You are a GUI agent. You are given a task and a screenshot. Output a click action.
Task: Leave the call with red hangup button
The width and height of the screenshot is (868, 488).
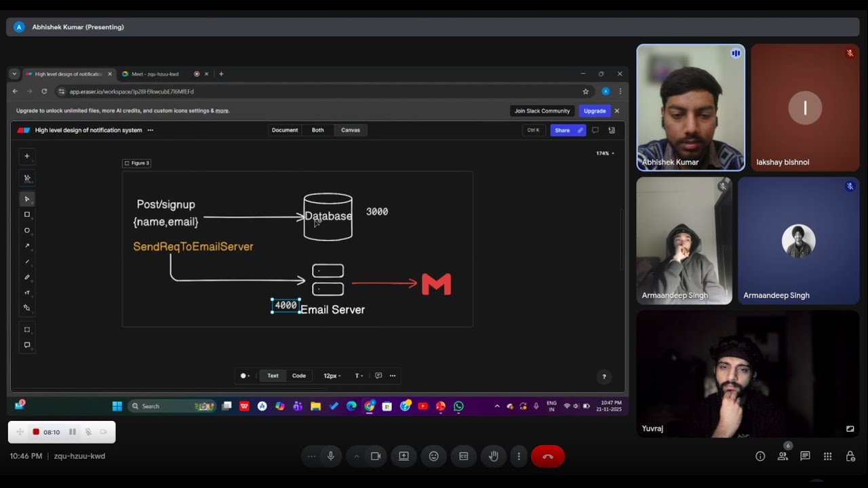548,456
